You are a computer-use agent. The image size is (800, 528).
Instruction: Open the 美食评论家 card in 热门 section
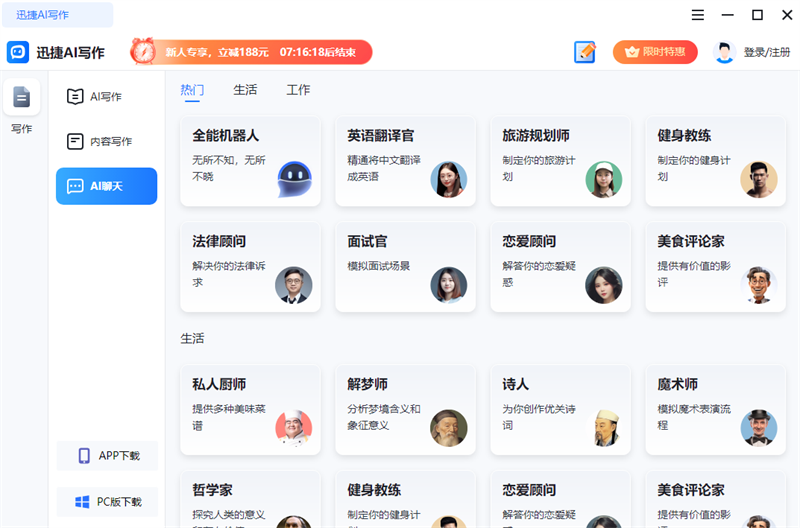pyautogui.click(x=715, y=267)
